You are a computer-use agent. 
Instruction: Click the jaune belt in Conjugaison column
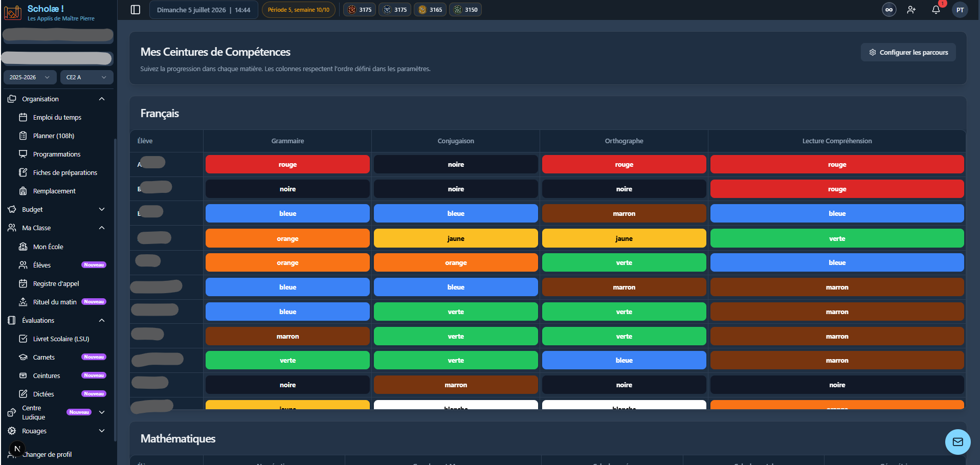point(456,238)
